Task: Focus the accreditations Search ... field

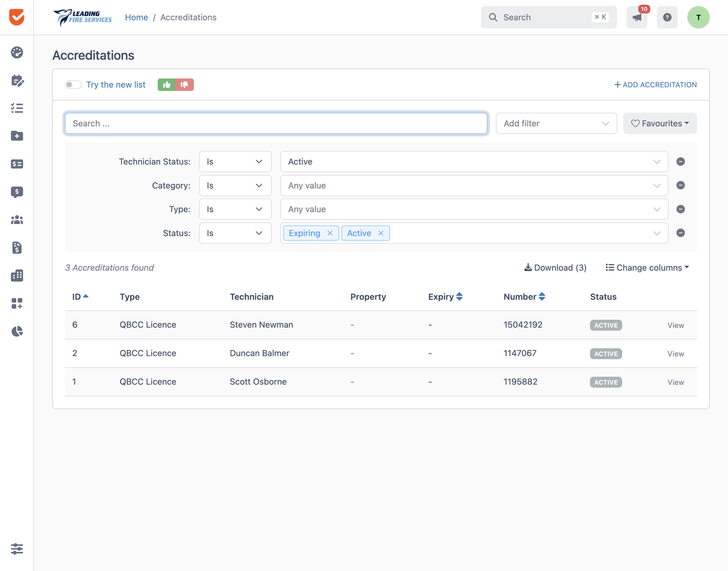Action: point(276,123)
